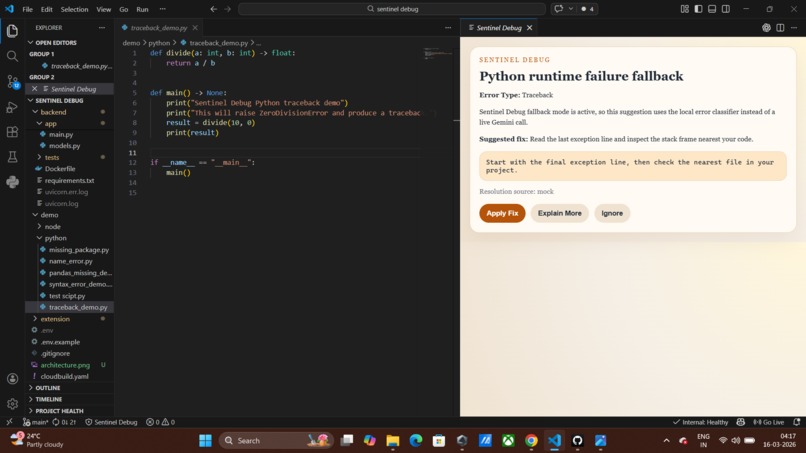This screenshot has height=453, width=806.
Task: Open GitHub Desktop from the taskbar
Action: pyautogui.click(x=577, y=441)
